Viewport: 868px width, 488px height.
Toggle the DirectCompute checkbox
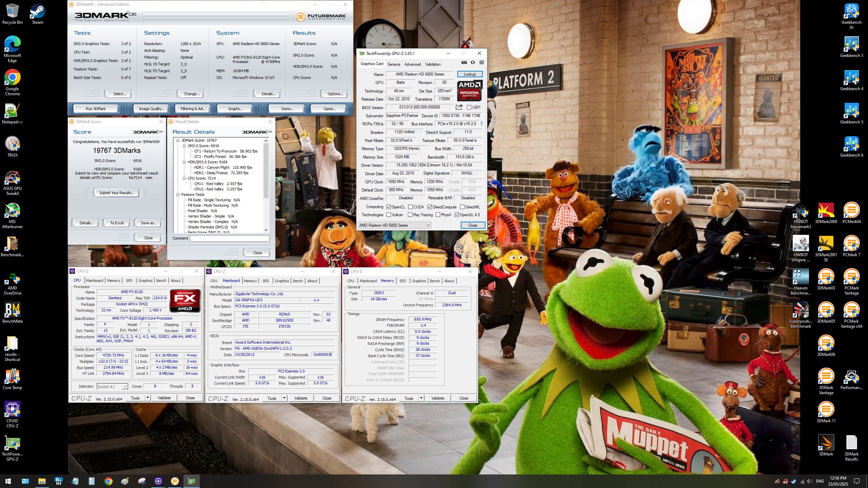tap(430, 207)
